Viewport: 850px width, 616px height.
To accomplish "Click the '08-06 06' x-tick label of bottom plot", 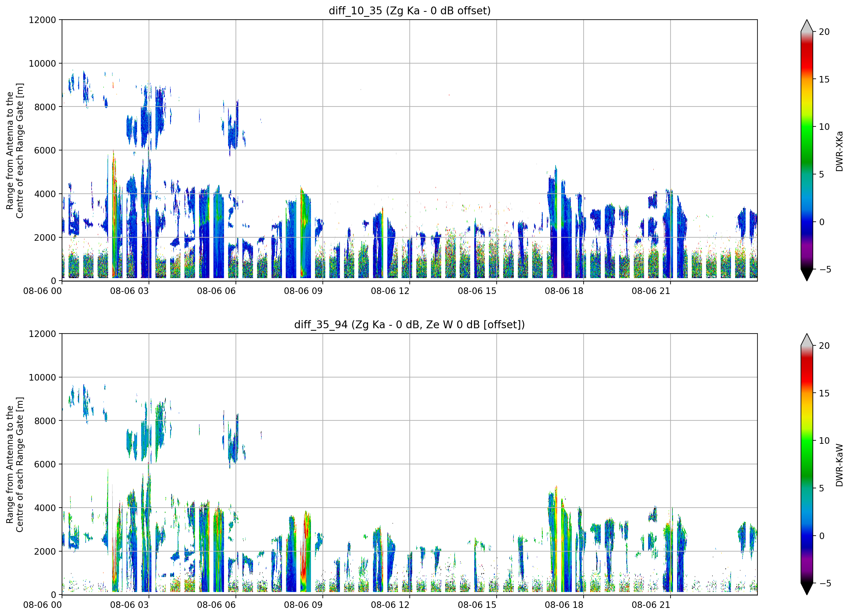I will 216,605.
